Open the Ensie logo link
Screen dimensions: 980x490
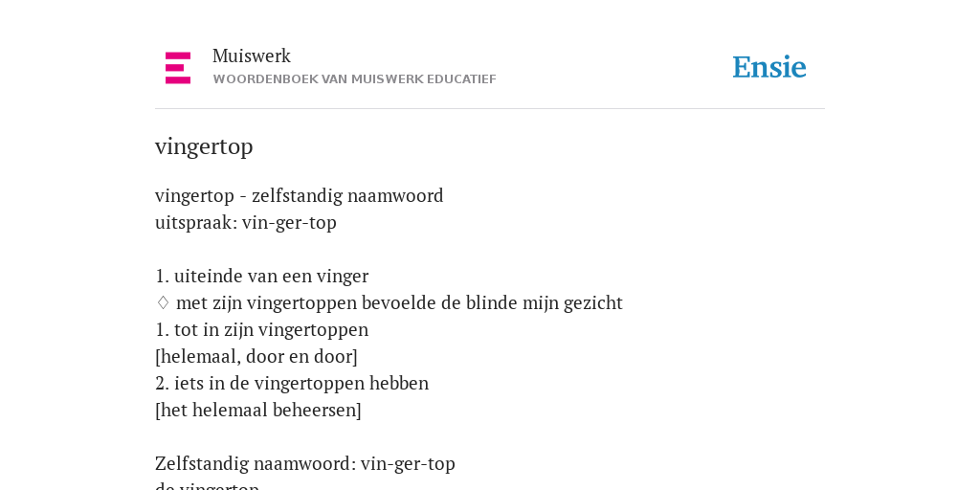pyautogui.click(x=769, y=67)
